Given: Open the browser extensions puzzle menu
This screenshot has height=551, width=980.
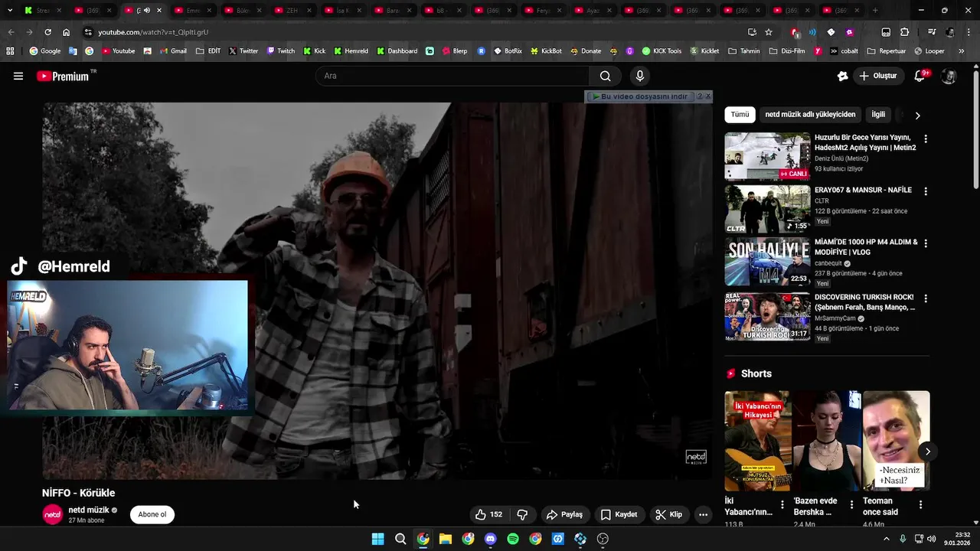Looking at the screenshot, I should 904,32.
